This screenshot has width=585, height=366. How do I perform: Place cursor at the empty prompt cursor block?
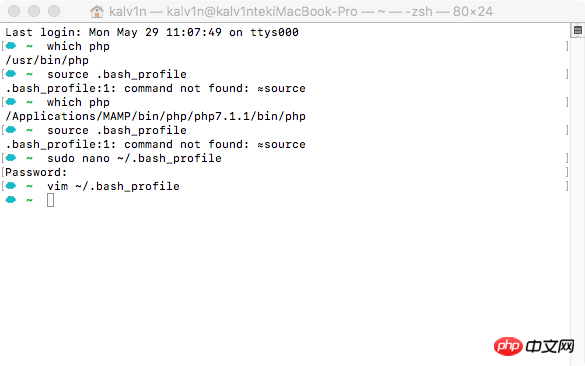(50, 200)
